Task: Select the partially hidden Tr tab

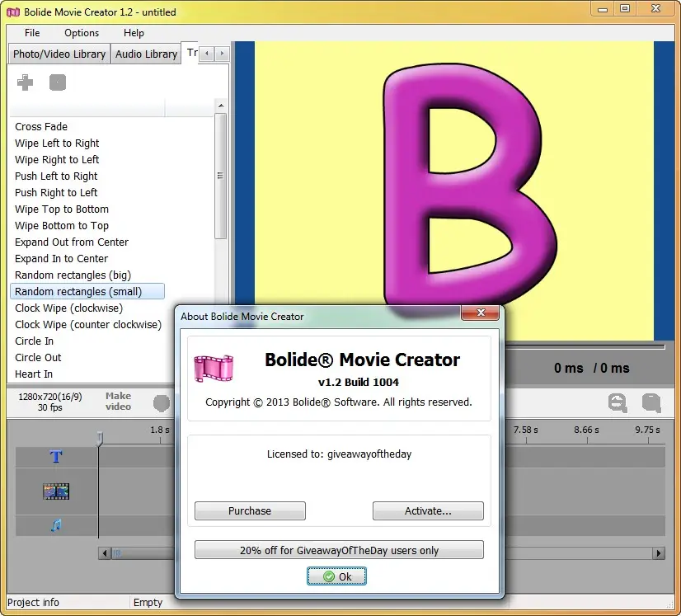Action: tap(191, 53)
